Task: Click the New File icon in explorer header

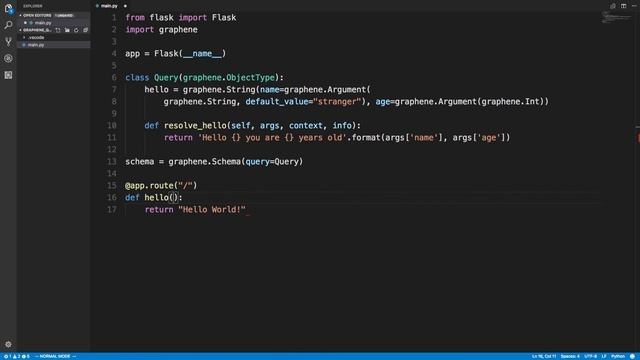Action: tap(58, 30)
